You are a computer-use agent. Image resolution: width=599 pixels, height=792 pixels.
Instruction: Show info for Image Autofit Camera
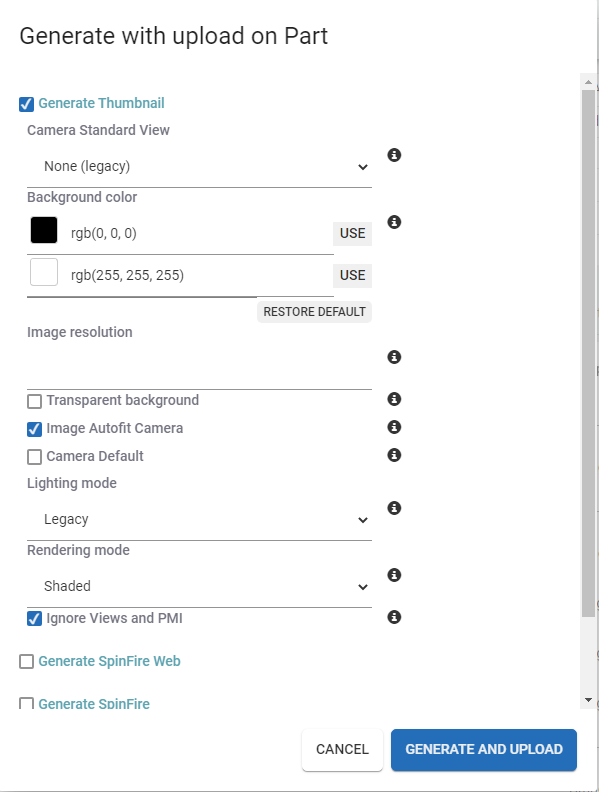[394, 427]
